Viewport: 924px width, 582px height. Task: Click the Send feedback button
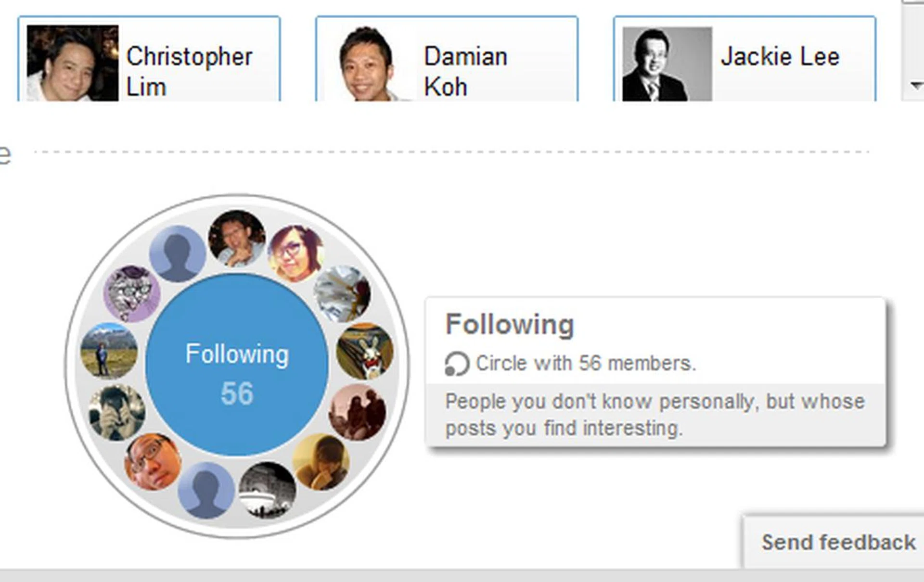(838, 542)
